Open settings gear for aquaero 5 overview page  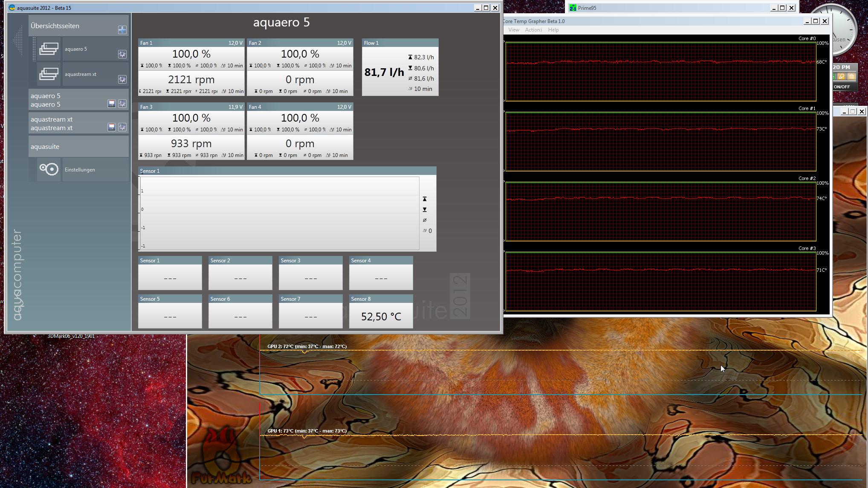[x=122, y=54]
